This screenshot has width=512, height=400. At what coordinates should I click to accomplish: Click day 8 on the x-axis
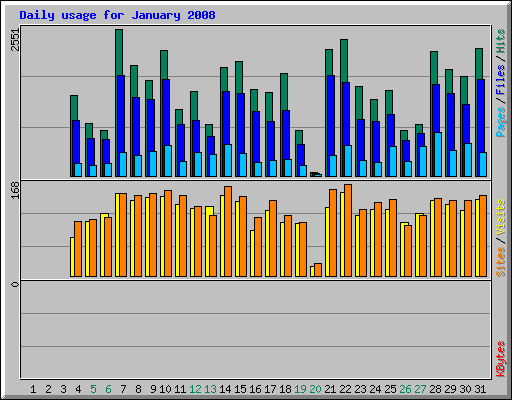tap(138, 389)
